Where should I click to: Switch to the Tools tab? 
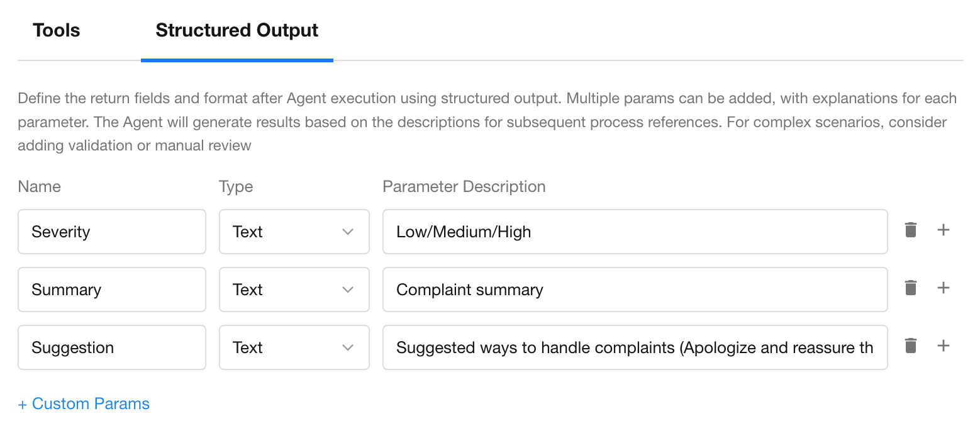click(x=57, y=30)
